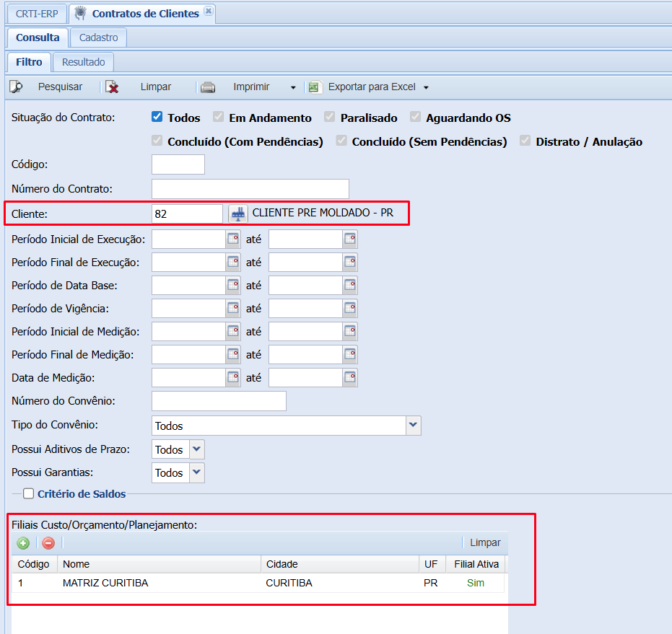
Task: Open start calendar for Período Final de Medição
Action: click(233, 355)
